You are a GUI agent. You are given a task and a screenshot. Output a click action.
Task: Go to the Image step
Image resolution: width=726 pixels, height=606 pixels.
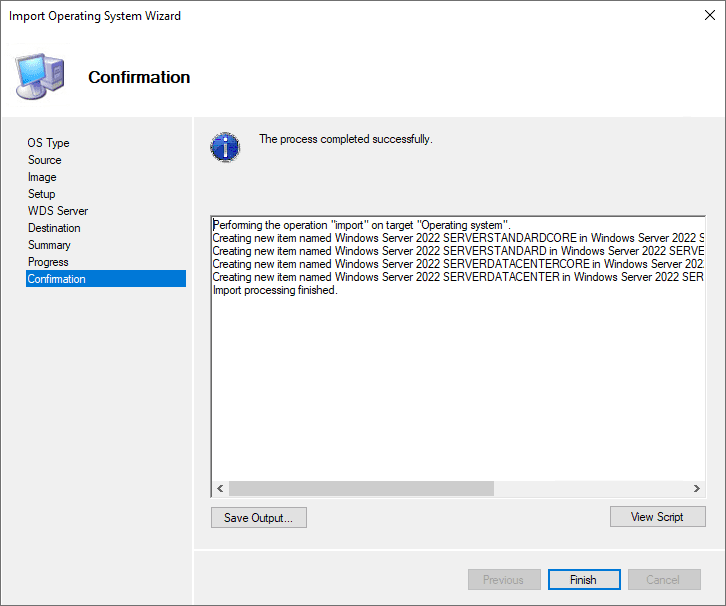[x=42, y=177]
